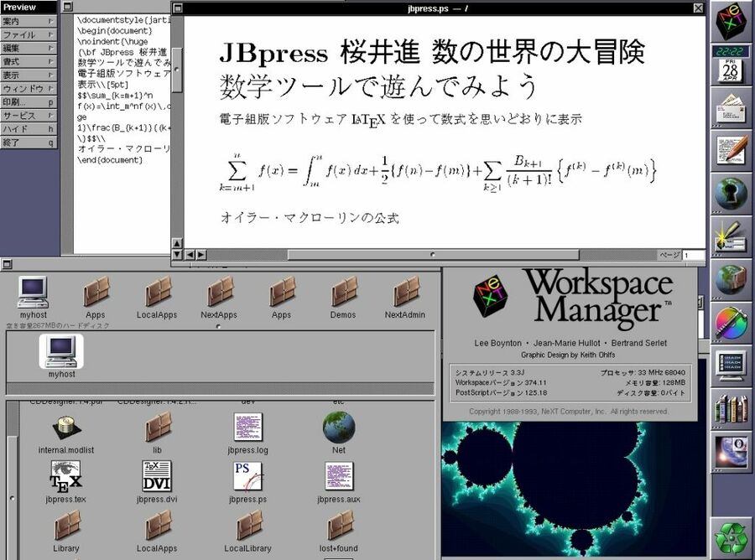Click the Recycler icon in the dock
The width and height of the screenshot is (755, 560).
point(731,537)
